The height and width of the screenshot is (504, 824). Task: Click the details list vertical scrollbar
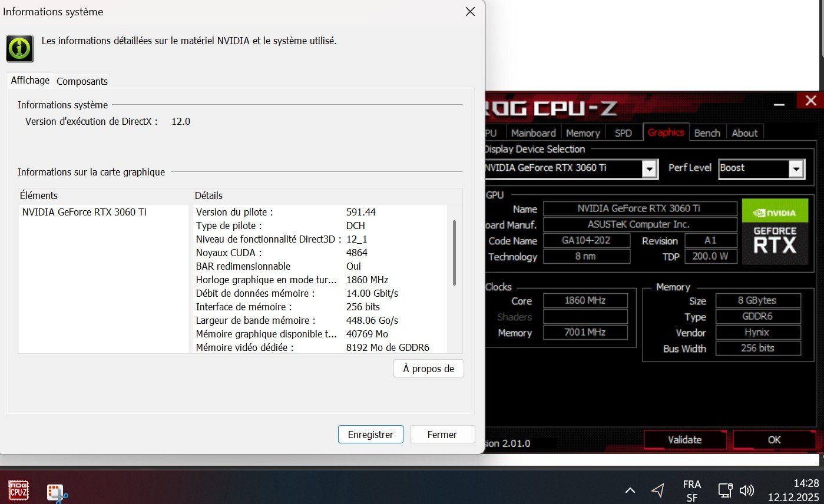point(454,253)
